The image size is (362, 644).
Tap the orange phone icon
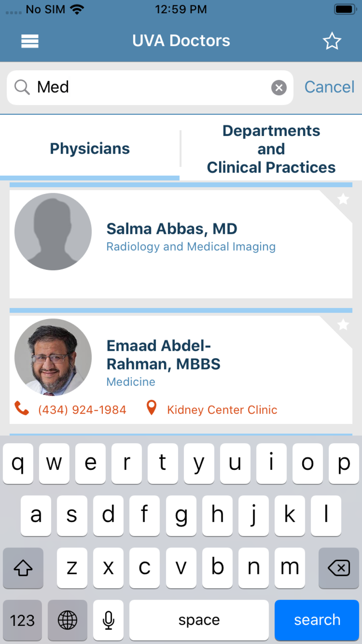click(x=22, y=408)
